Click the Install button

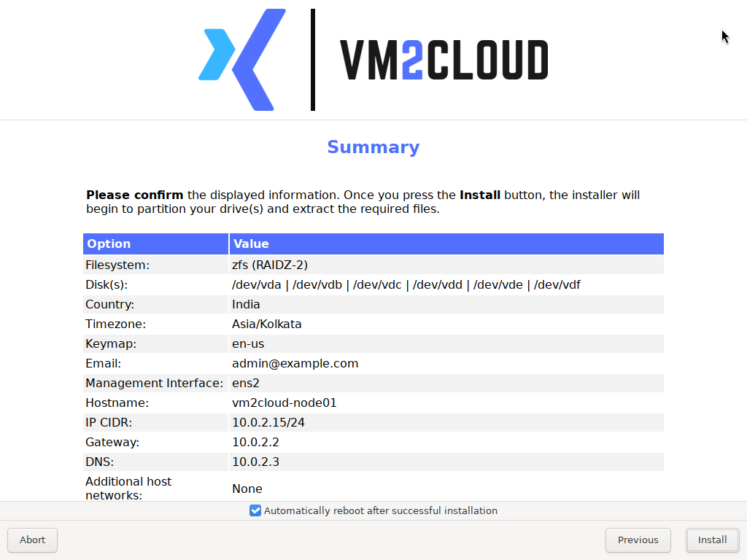(712, 540)
